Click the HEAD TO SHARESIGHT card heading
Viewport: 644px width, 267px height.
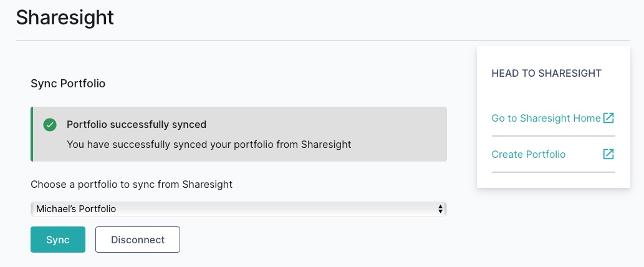pyautogui.click(x=546, y=73)
